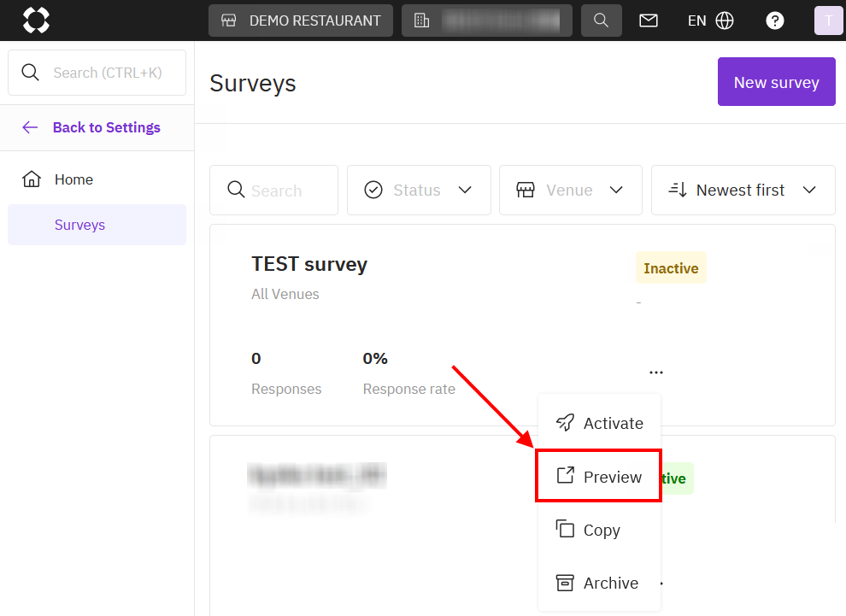Click the DEMO RESTAURANT venue button

(x=301, y=21)
